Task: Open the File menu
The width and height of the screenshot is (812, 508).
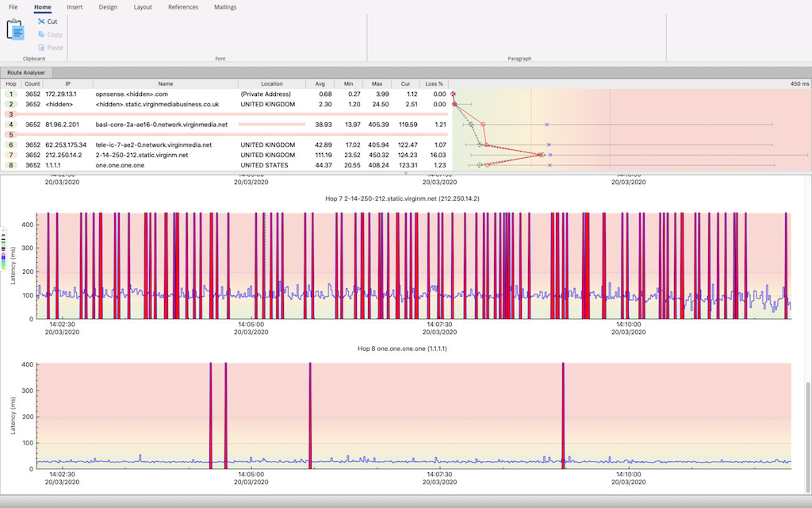Action: 13,7
